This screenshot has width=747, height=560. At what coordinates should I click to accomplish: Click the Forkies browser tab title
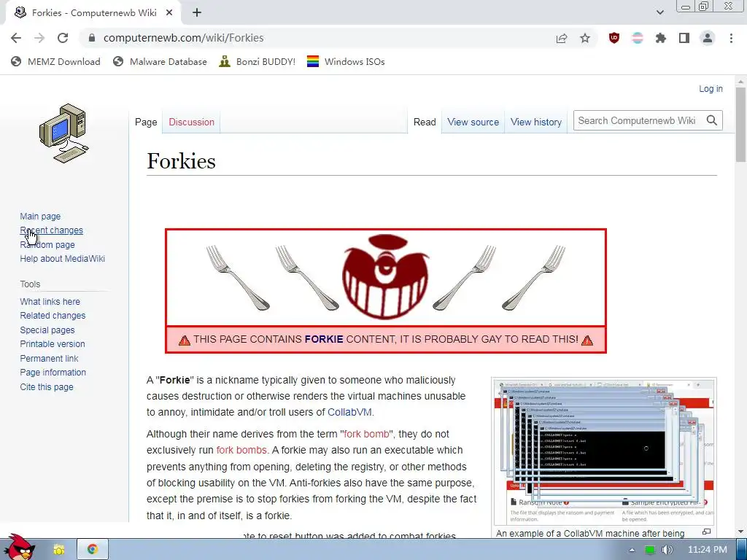tap(94, 13)
